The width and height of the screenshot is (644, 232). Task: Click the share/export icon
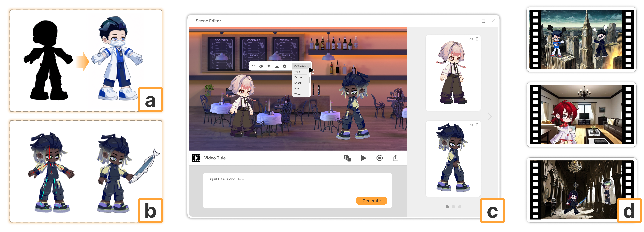[395, 158]
